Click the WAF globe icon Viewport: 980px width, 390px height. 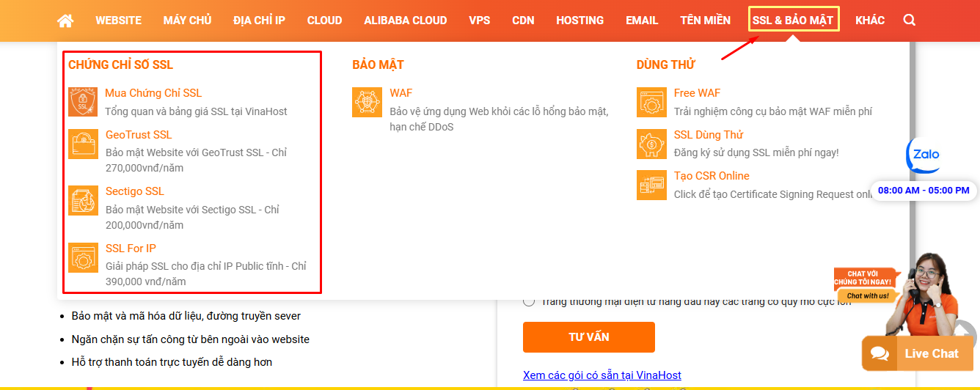click(367, 102)
